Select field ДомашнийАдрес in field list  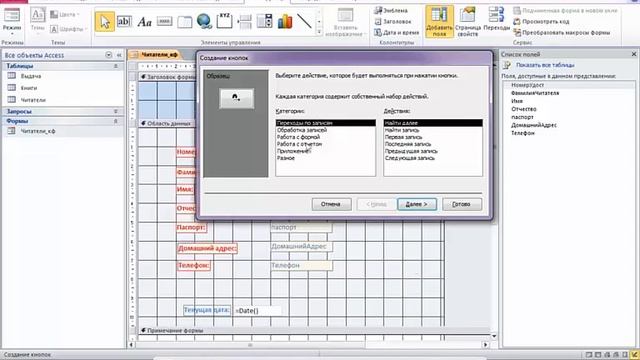coord(534,125)
